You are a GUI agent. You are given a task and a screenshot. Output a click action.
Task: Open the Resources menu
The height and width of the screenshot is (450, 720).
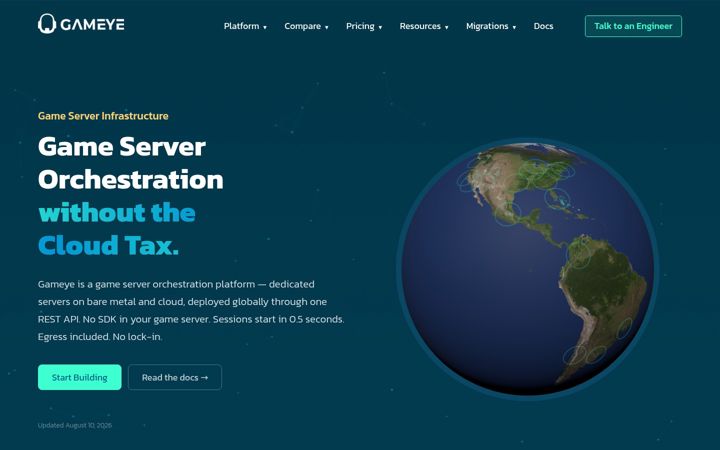(x=424, y=26)
